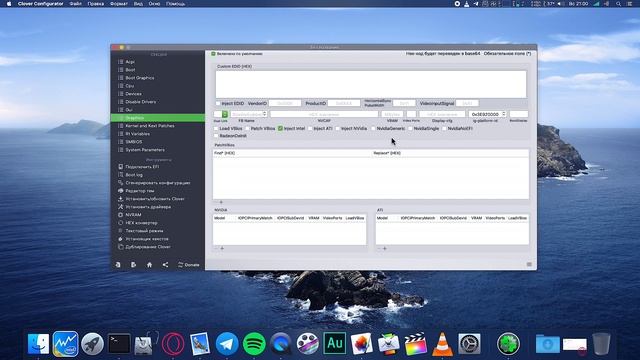Click the VRAM input field

(x=392, y=114)
